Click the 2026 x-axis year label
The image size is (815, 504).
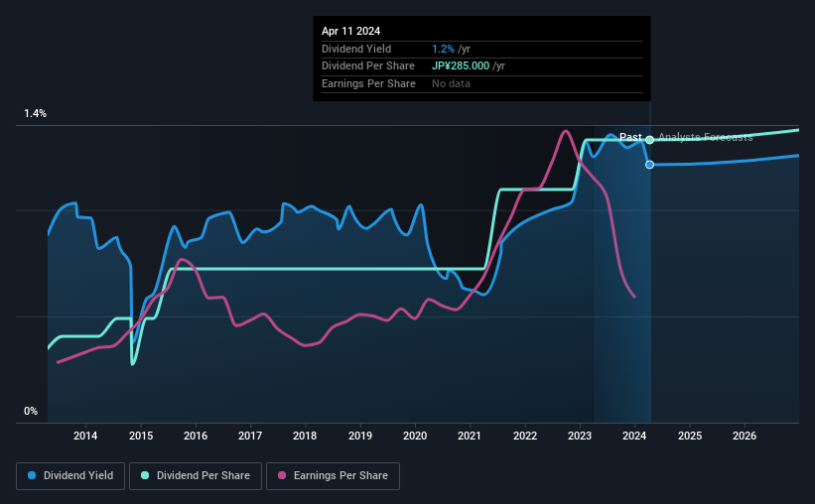[x=745, y=436]
